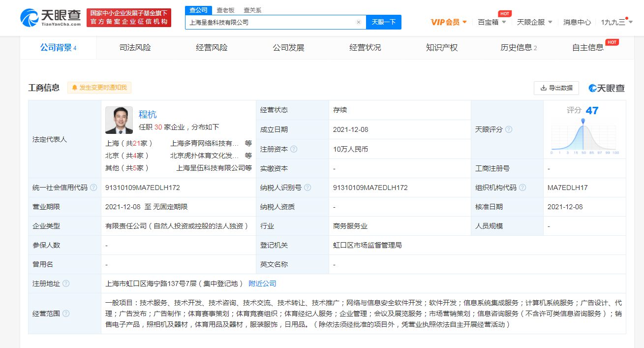
Task: Click the credit code 91310109MA7EDLH172 under 统一社会信用代码
Action: click(x=143, y=188)
